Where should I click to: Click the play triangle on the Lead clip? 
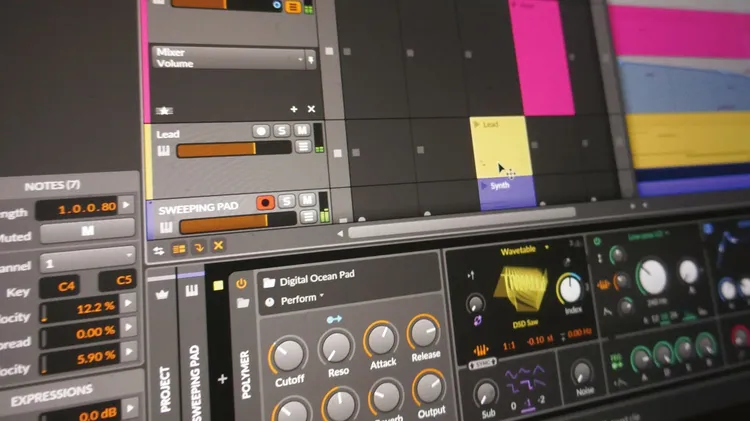pyautogui.click(x=476, y=124)
